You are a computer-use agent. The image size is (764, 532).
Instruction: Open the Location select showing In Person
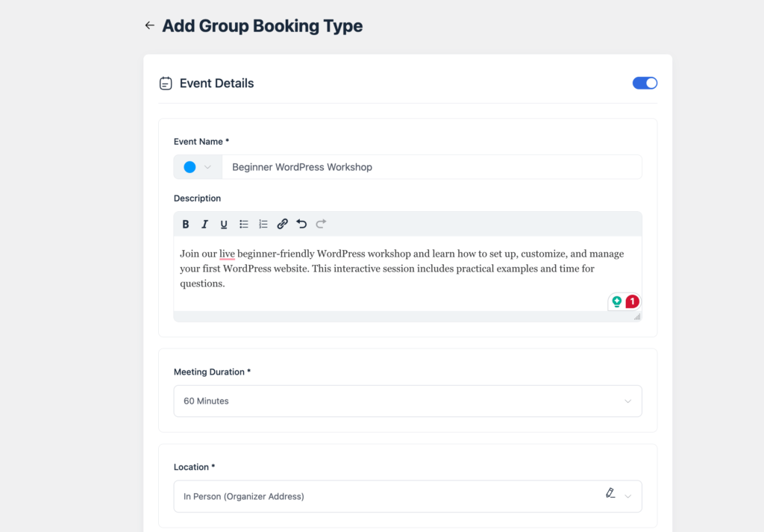click(407, 496)
